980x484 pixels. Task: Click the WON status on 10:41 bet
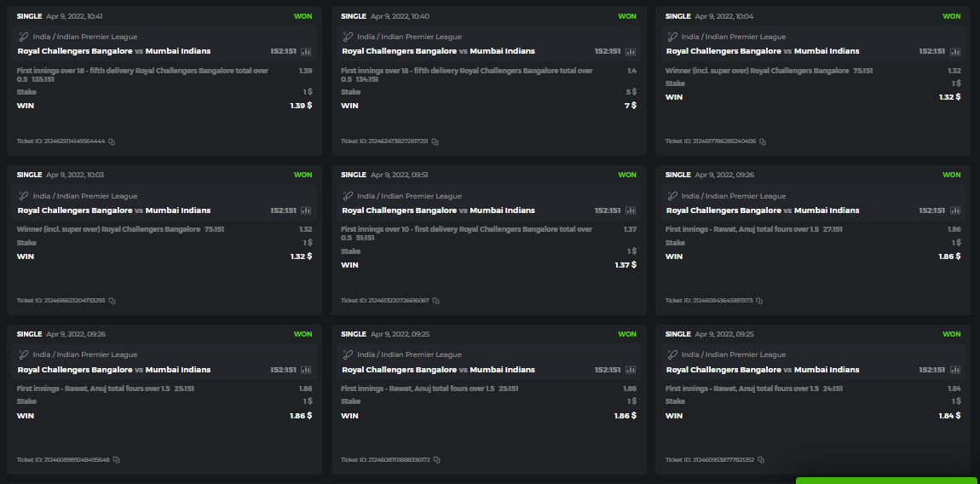click(303, 16)
